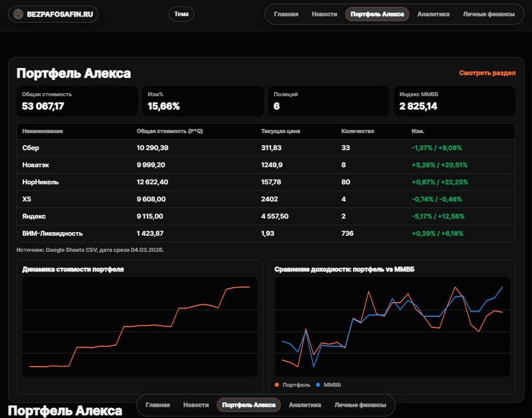Select the ВИМ-Ликвидность row name

pyautogui.click(x=52, y=233)
